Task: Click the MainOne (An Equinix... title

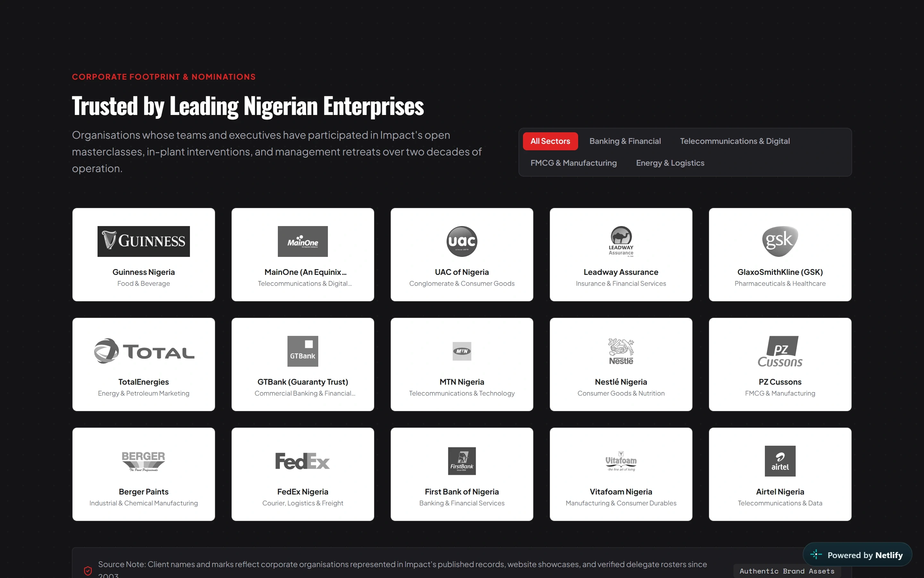Action: point(305,272)
